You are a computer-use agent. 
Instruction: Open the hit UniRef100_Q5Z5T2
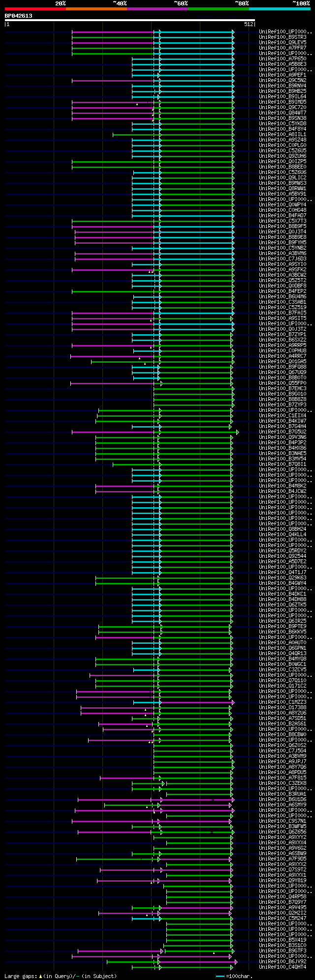coord(283,281)
